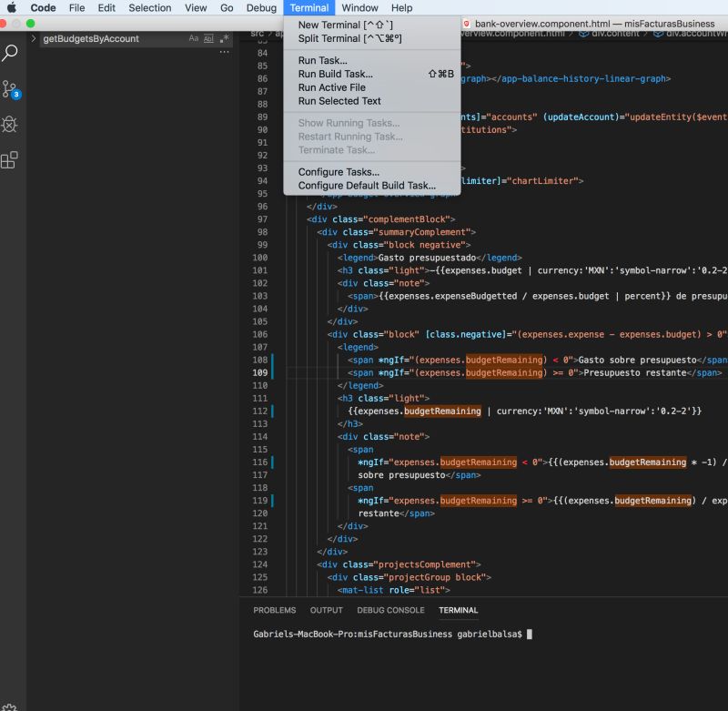
Task: Open the Window menu
Action: tap(359, 7)
